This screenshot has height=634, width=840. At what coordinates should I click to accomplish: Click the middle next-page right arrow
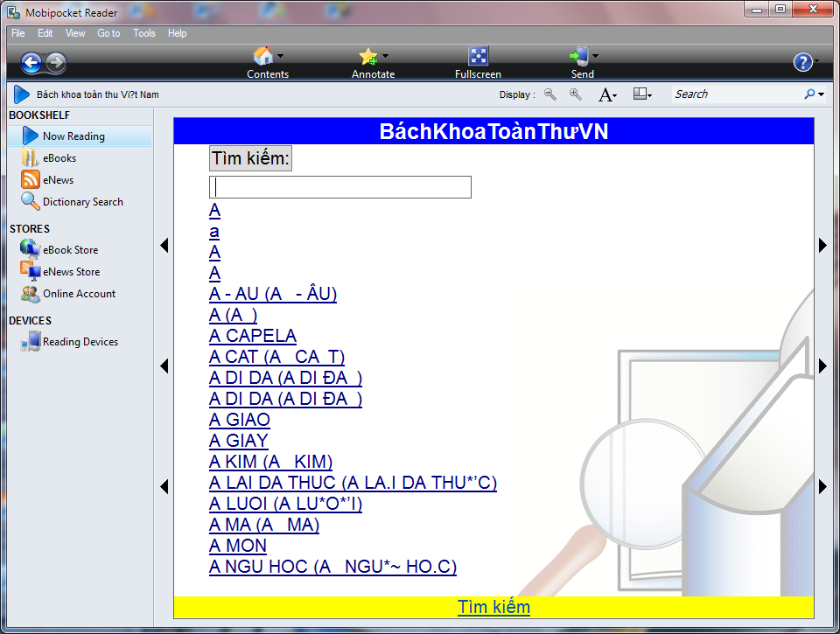(x=822, y=366)
